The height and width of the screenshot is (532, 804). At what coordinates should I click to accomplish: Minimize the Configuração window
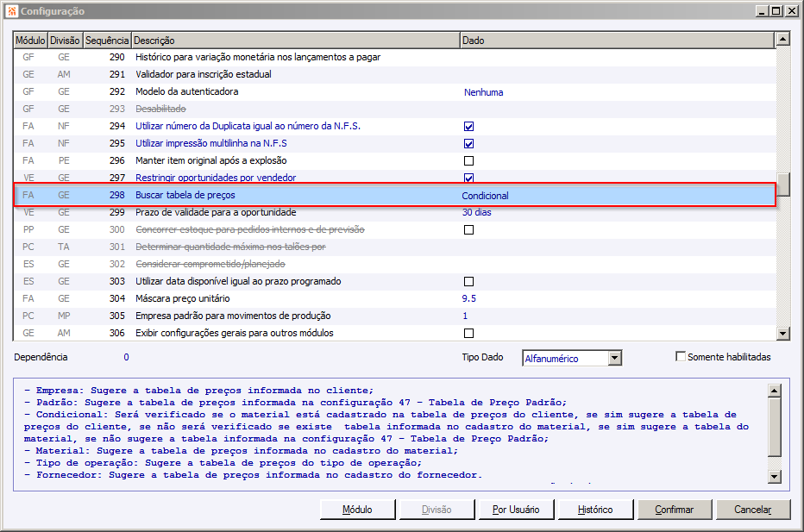pos(762,10)
